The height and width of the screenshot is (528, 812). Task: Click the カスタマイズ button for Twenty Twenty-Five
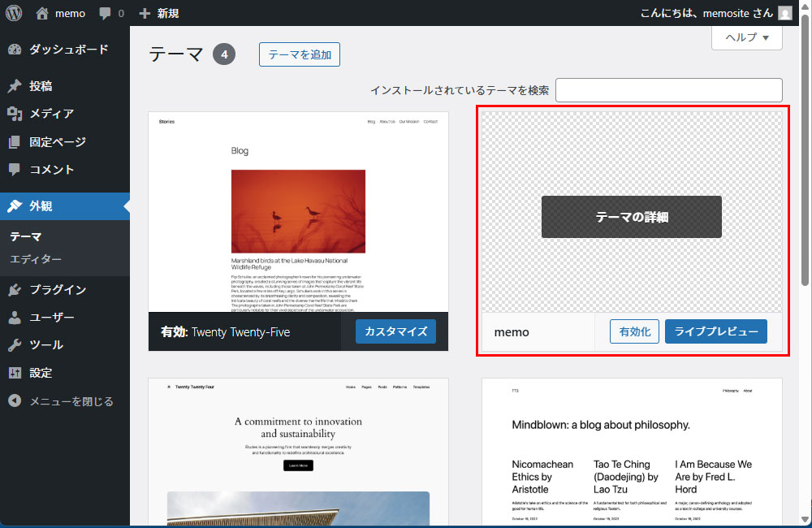[395, 331]
